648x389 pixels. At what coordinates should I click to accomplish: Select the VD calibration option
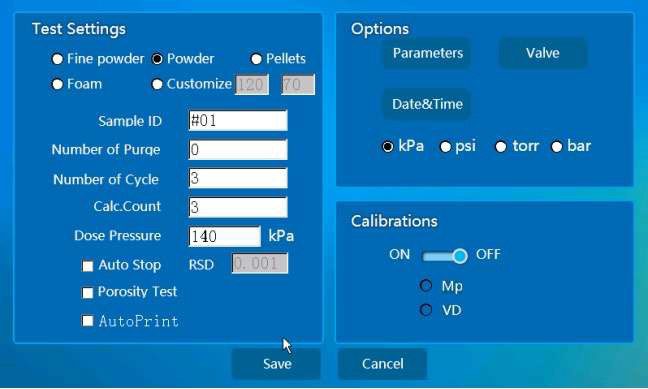click(426, 310)
